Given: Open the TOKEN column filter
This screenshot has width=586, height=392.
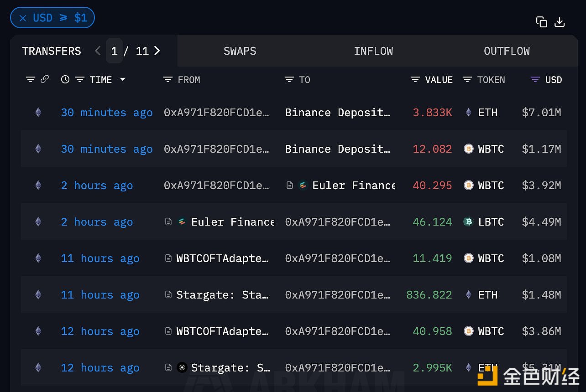Looking at the screenshot, I should [467, 79].
